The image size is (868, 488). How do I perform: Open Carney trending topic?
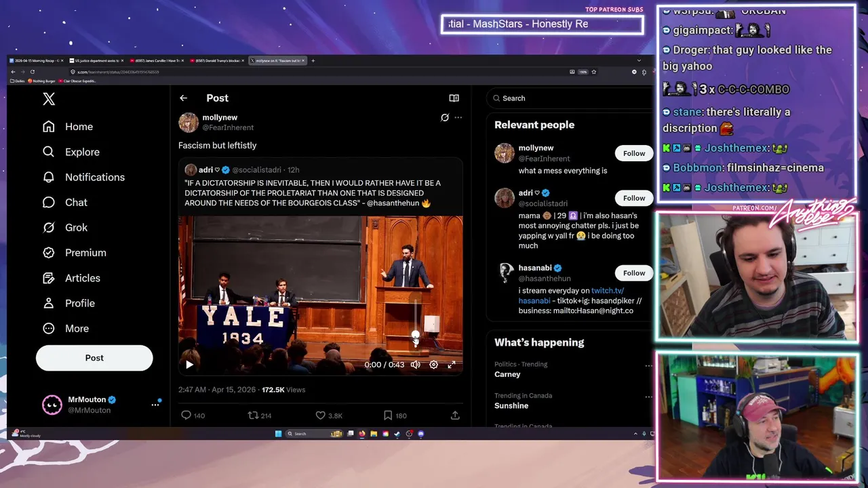(x=507, y=374)
